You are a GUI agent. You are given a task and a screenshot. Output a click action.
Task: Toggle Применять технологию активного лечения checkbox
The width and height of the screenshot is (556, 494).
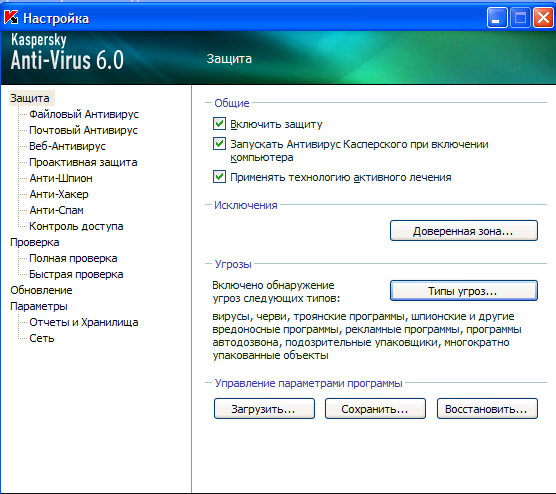(219, 177)
